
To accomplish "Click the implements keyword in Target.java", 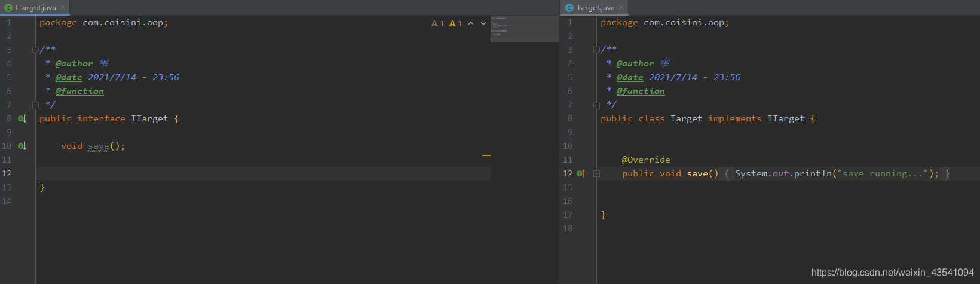I will tap(735, 119).
